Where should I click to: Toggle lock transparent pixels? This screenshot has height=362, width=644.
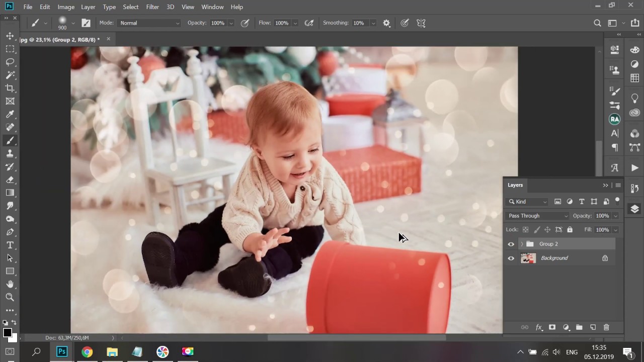click(x=525, y=230)
